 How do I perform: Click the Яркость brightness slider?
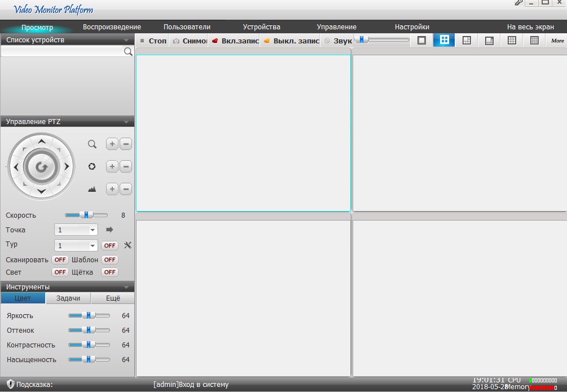pos(89,316)
